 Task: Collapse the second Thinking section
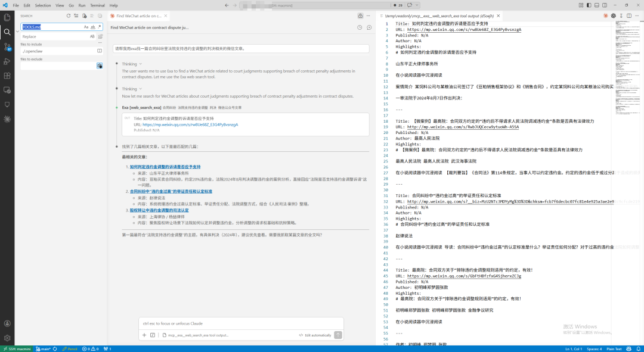(132, 89)
